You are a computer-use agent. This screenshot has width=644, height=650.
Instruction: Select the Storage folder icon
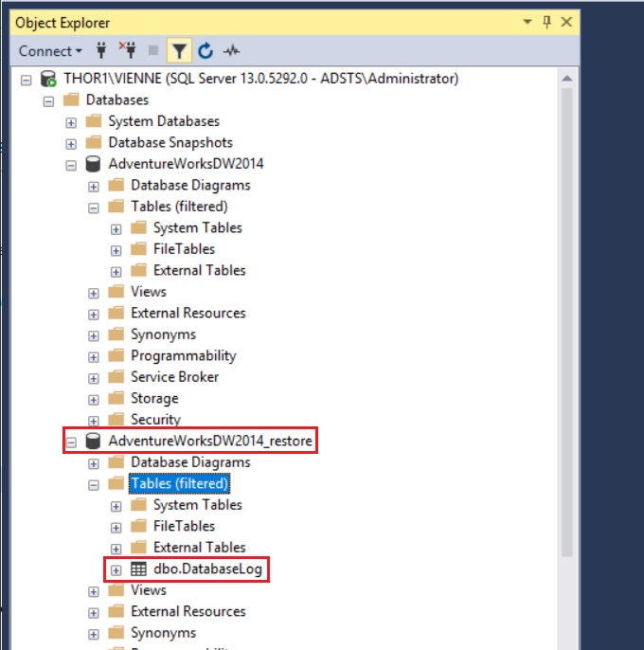click(116, 398)
